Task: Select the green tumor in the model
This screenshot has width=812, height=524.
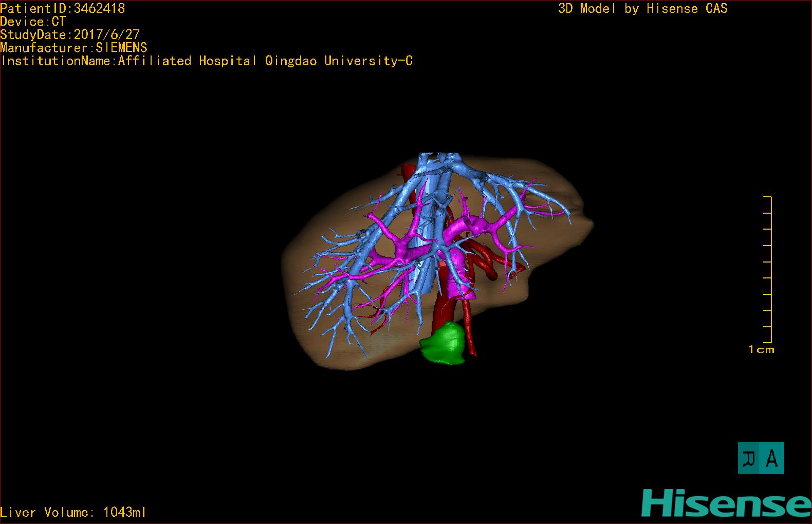Action: click(444, 343)
